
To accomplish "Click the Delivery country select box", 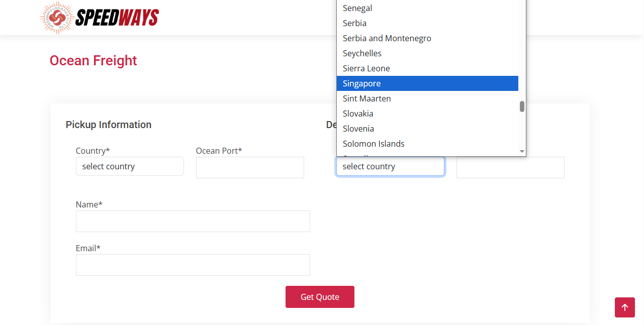I will tap(390, 166).
